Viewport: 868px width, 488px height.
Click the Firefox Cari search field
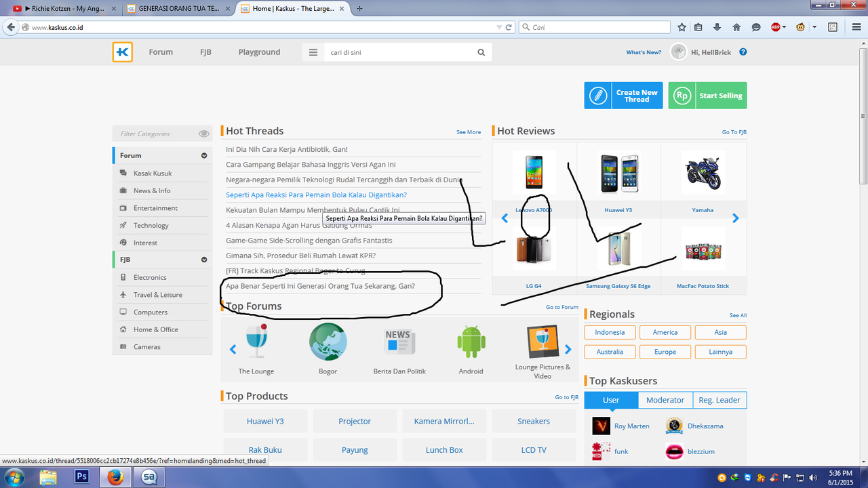[595, 27]
